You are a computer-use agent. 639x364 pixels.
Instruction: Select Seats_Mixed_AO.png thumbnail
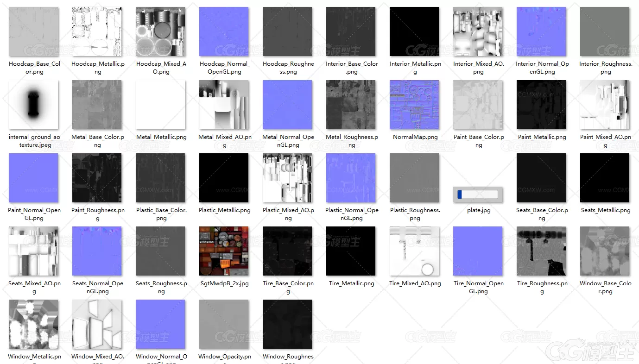pyautogui.click(x=33, y=251)
